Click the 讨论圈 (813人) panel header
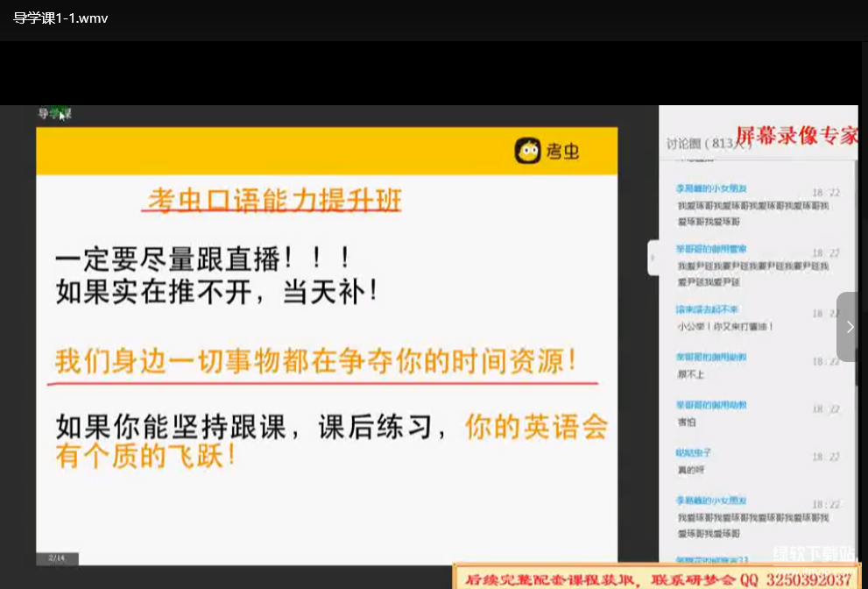Image resolution: width=868 pixels, height=589 pixels. [709, 144]
